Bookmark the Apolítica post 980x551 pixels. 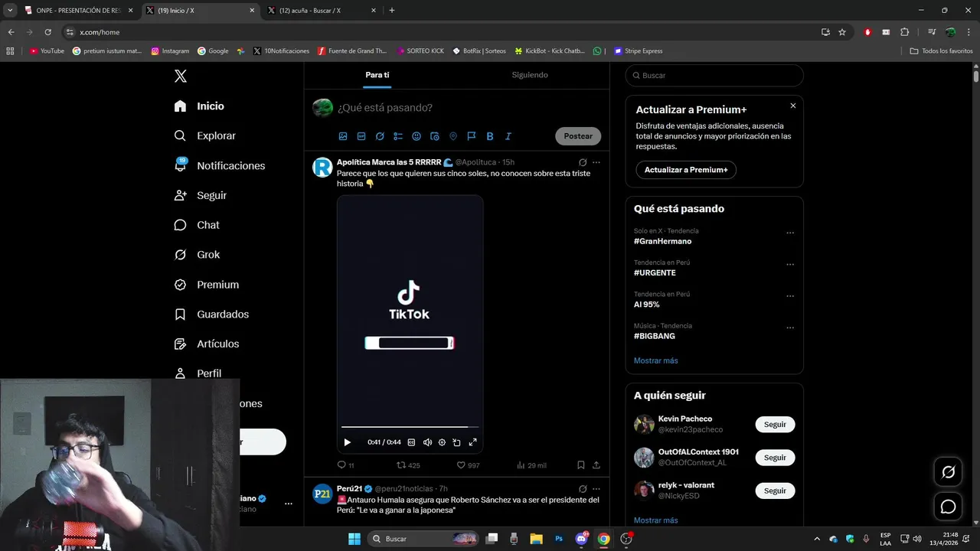pos(581,465)
